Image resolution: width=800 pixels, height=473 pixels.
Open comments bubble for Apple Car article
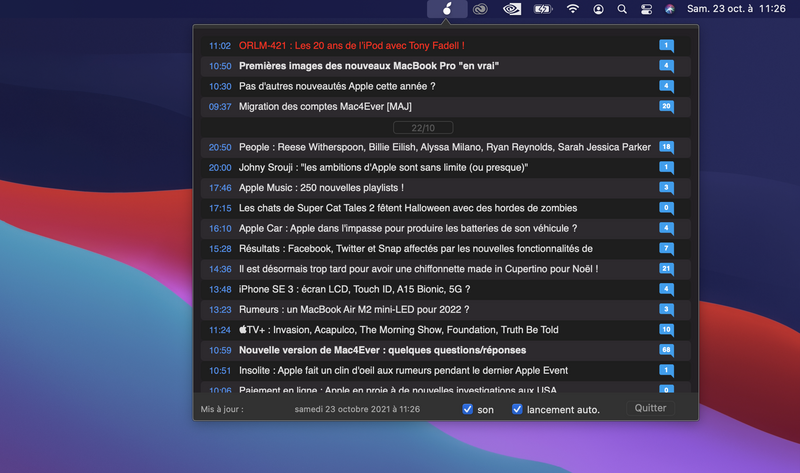click(x=666, y=229)
